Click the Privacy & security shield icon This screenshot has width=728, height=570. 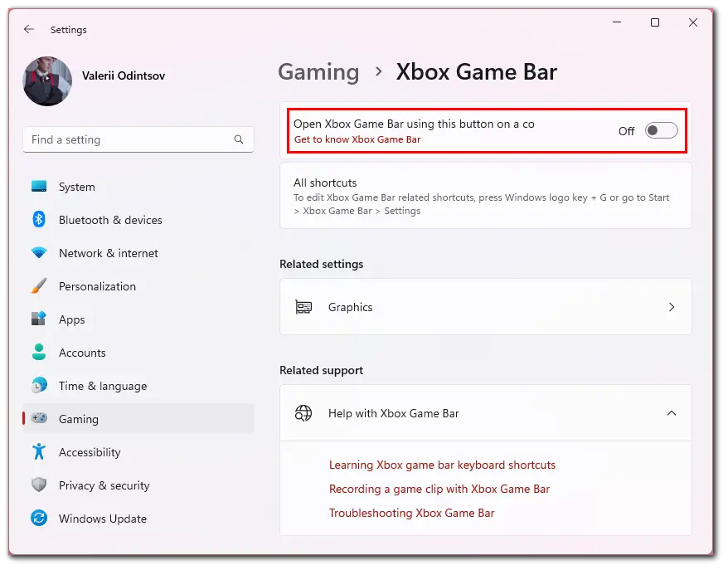pyautogui.click(x=39, y=485)
